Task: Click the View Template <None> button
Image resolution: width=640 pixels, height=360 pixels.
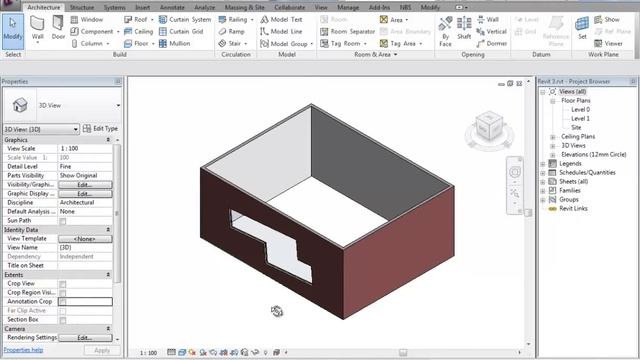Action: pyautogui.click(x=85, y=239)
